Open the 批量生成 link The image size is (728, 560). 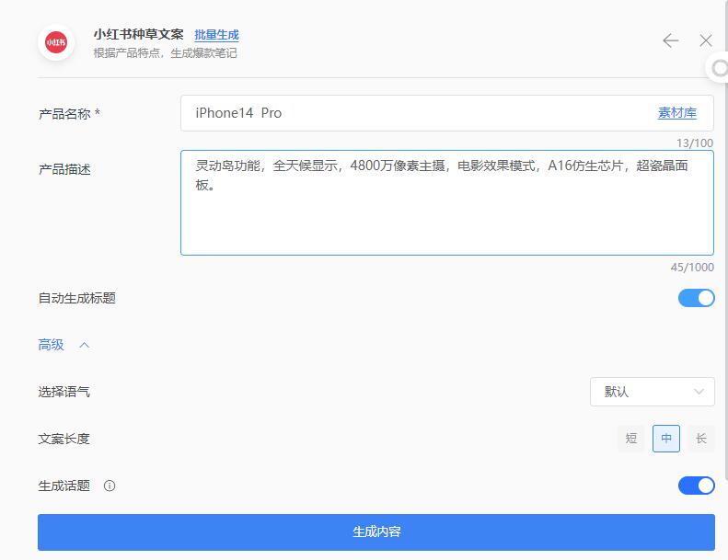click(x=216, y=35)
